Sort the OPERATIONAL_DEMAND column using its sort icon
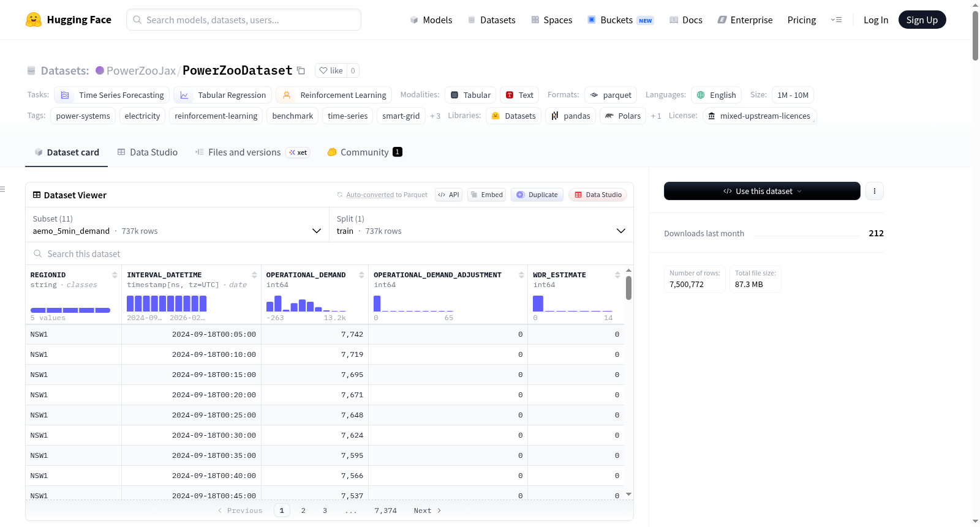 coord(362,275)
